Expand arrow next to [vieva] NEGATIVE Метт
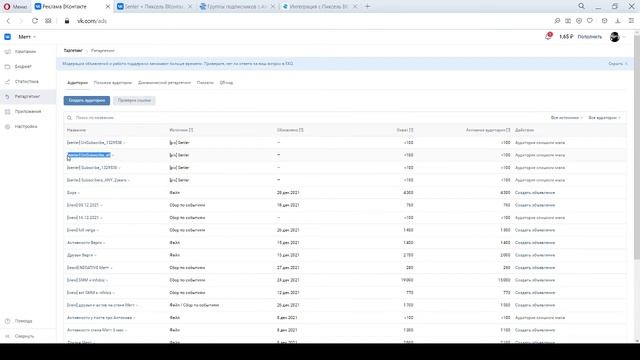This screenshot has height=360, width=640. pyautogui.click(x=111, y=268)
